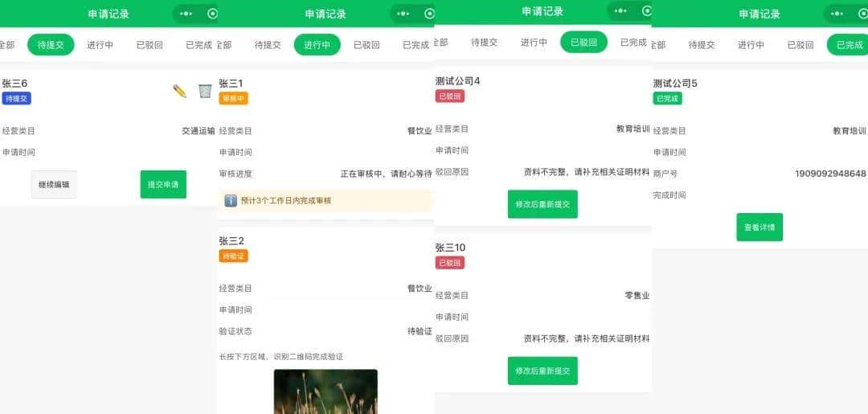
Task: Open the three-dots menu above the 张三1 card
Action: (403, 14)
